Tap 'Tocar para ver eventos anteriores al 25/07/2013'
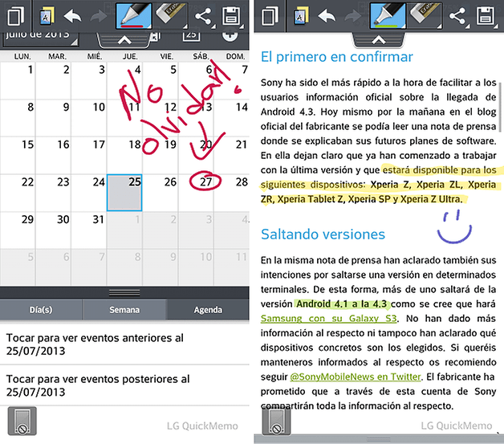 tap(124, 344)
